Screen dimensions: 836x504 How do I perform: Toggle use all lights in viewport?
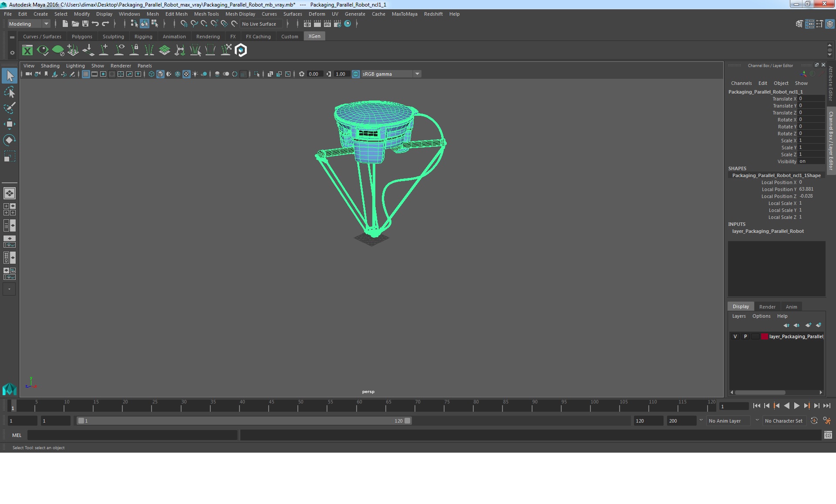coord(195,74)
